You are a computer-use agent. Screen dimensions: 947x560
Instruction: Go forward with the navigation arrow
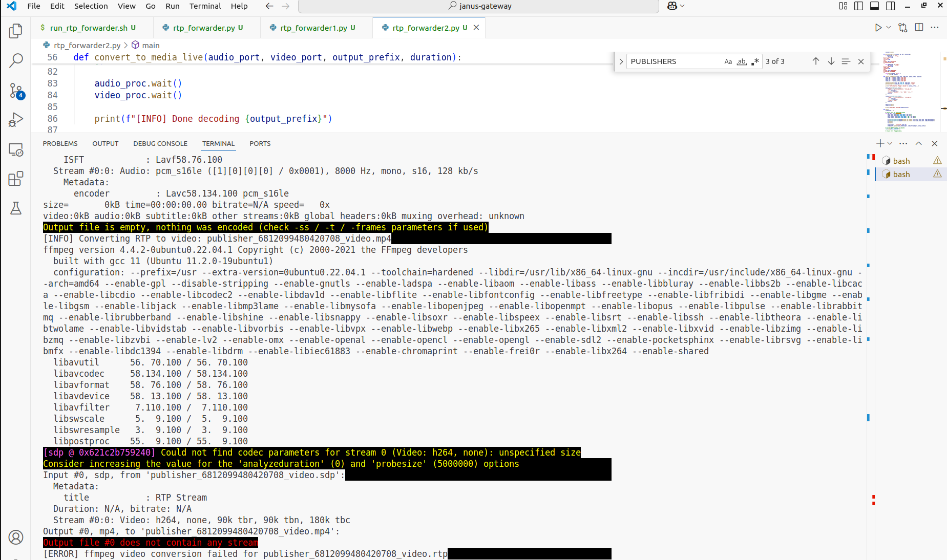coord(286,6)
